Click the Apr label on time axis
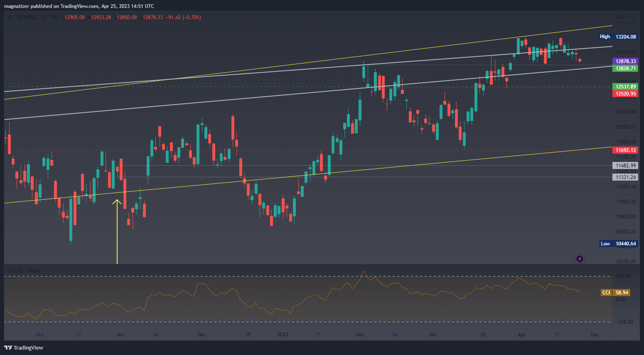644x355 pixels. [522, 335]
